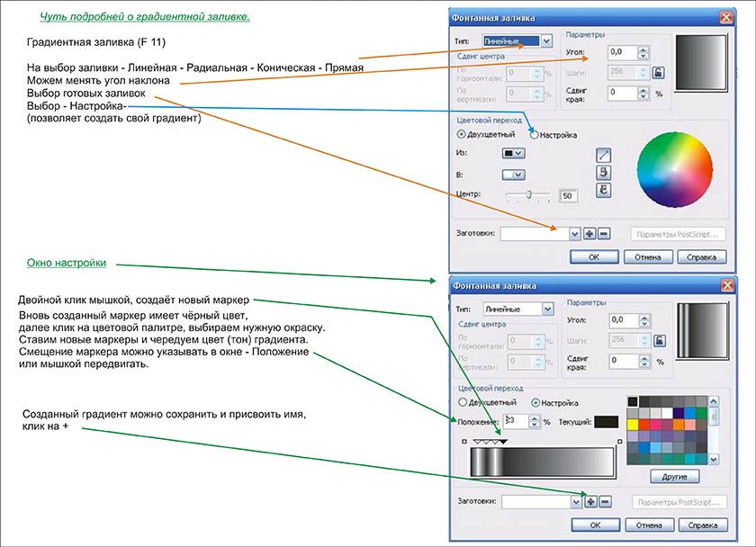Click the steps lock icon in the upper dialog
The image size is (756, 547).
pos(659,73)
